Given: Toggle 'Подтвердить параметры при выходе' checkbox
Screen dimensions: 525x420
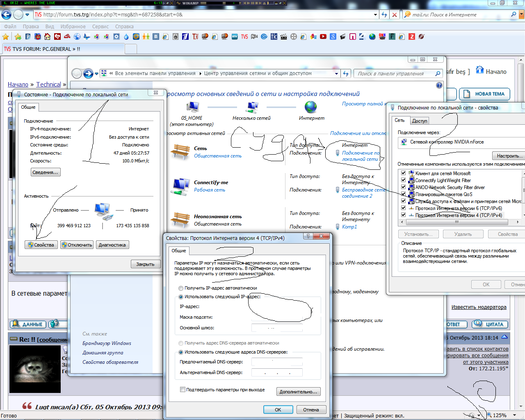Looking at the screenshot, I should click(x=183, y=390).
